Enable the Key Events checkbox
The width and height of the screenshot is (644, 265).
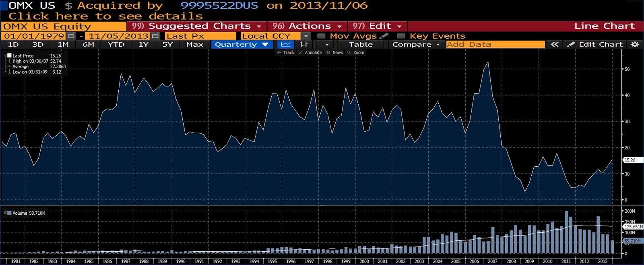click(401, 36)
